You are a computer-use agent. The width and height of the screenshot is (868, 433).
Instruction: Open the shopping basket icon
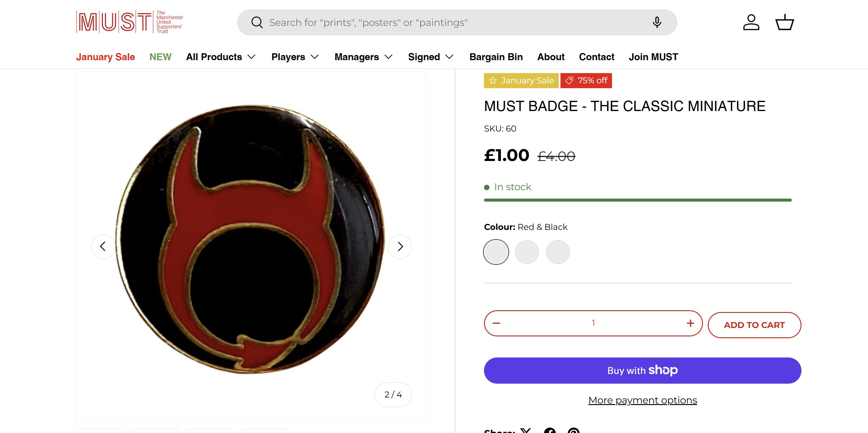pos(785,23)
